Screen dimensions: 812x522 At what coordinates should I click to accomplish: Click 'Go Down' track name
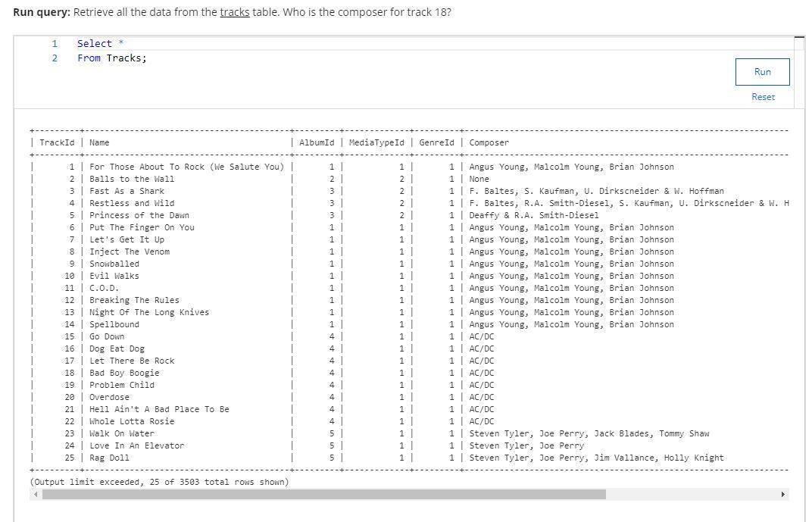107,336
